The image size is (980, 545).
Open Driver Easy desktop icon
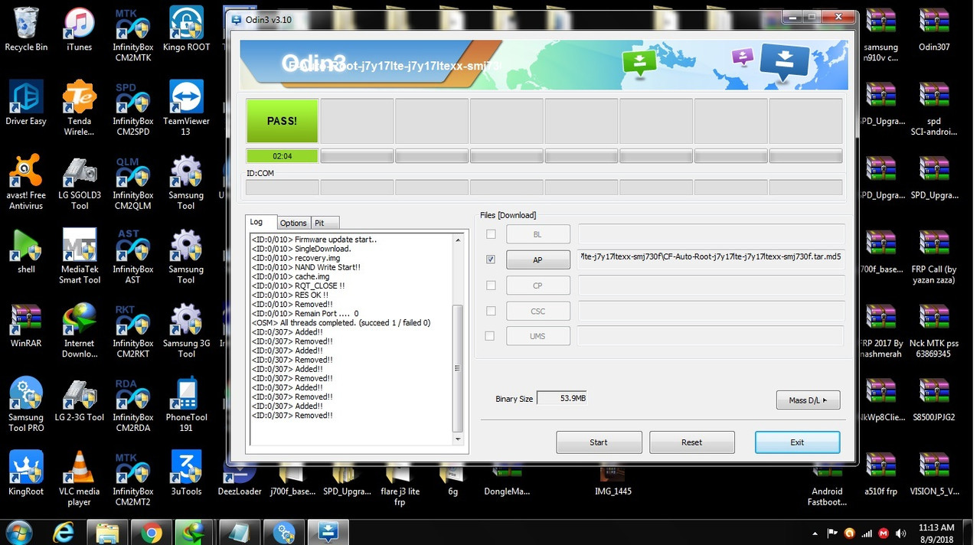(26, 103)
